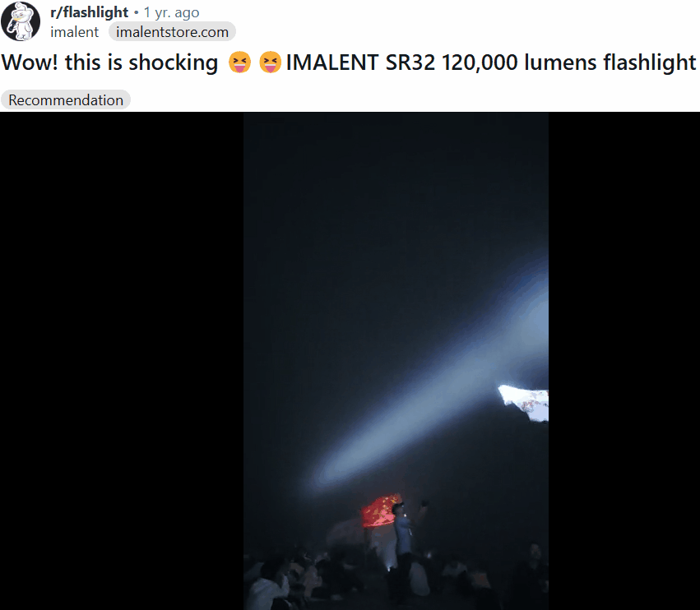Image resolution: width=700 pixels, height=610 pixels.
Task: Click '120,000 lumens flashlight' in the title
Action: (x=568, y=62)
